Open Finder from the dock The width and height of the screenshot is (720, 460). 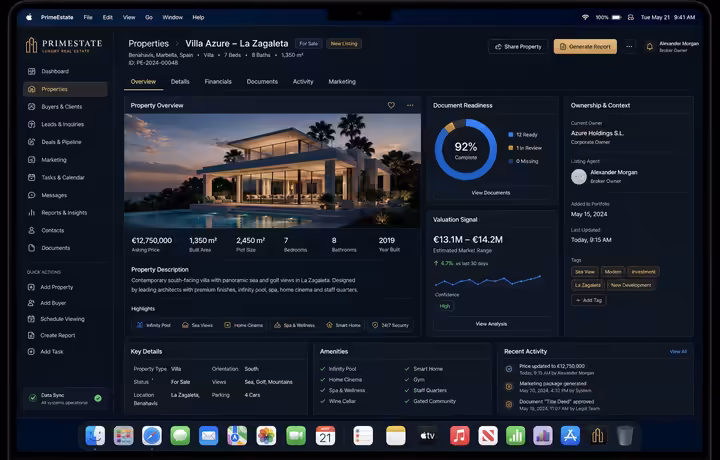pos(95,436)
